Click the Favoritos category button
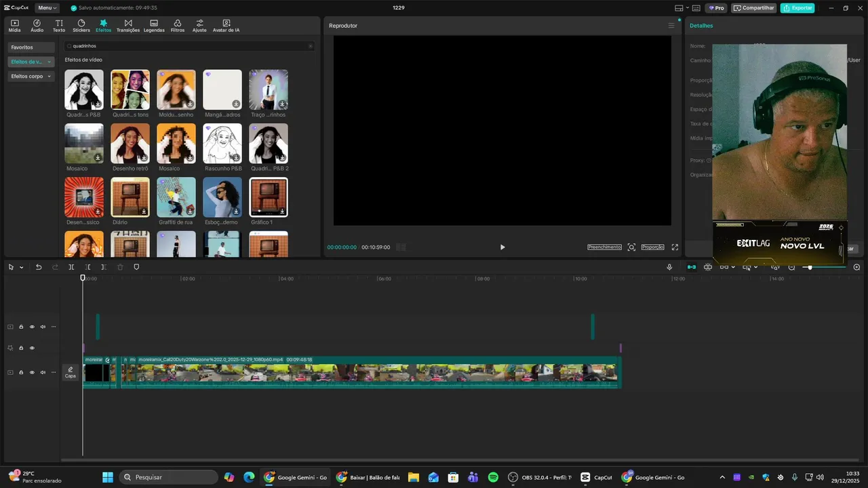The image size is (868, 488). (31, 47)
